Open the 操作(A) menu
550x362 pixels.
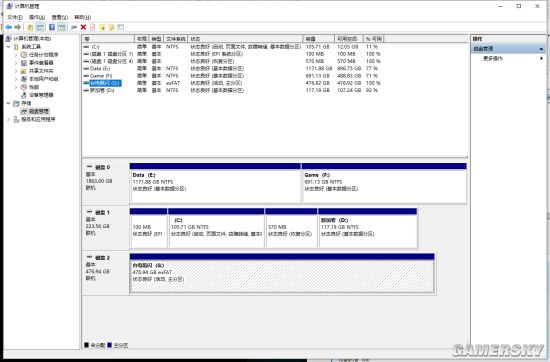[37, 17]
